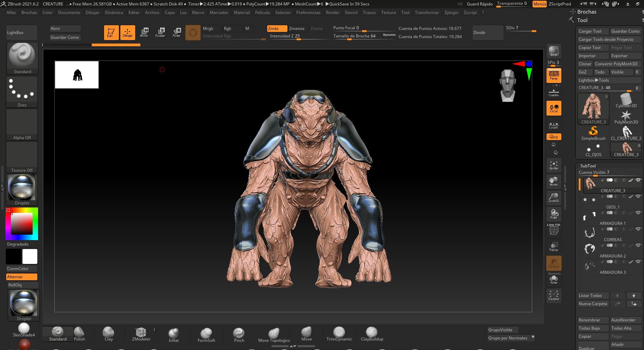Select the Dibujar draw mode button
The height and width of the screenshot is (350, 644).
point(127,33)
